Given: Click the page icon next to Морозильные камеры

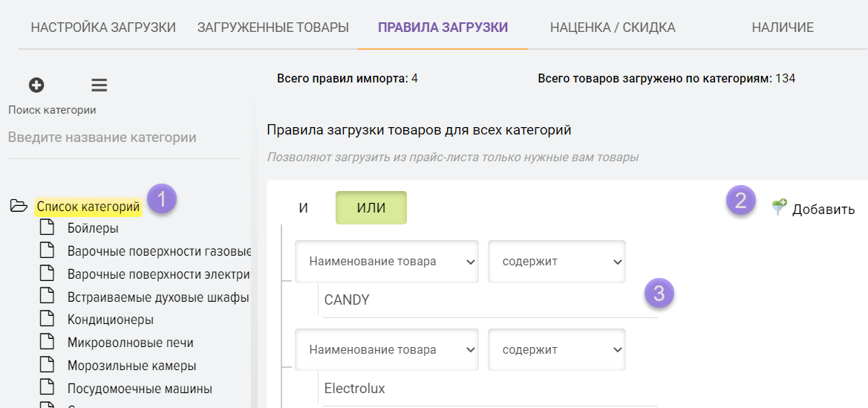Looking at the screenshot, I should click(x=48, y=366).
